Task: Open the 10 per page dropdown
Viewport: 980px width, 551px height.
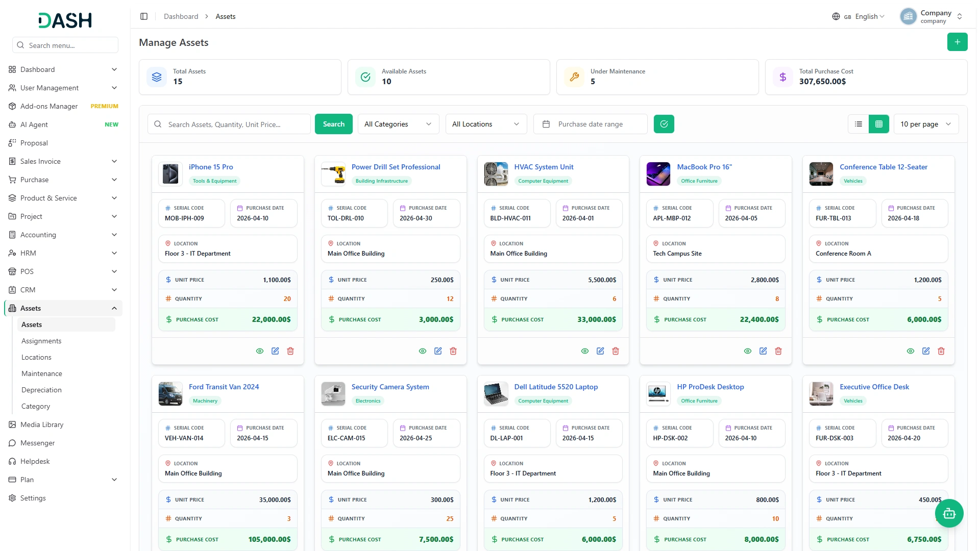Action: [926, 124]
